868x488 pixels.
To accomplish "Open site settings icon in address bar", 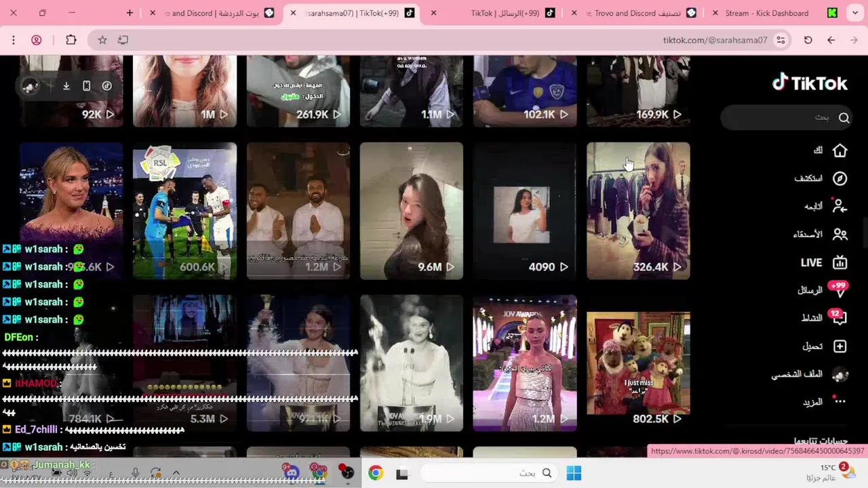I will pyautogui.click(x=781, y=40).
